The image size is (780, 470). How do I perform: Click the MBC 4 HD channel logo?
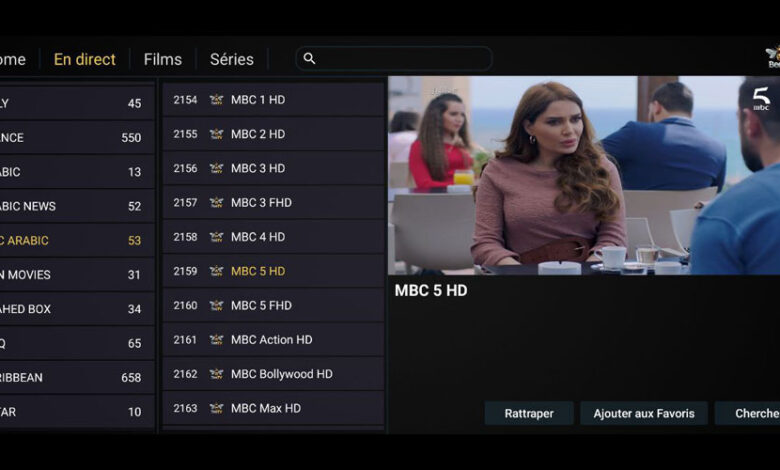click(x=216, y=237)
